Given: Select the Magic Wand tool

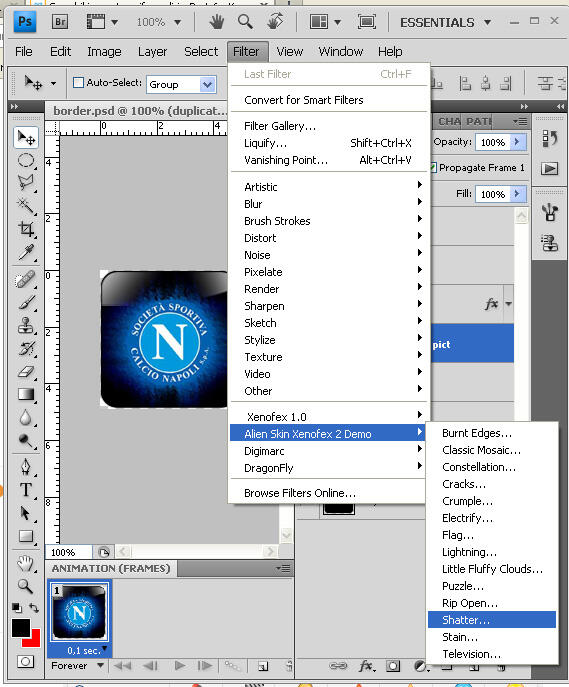Looking at the screenshot, I should [x=26, y=205].
